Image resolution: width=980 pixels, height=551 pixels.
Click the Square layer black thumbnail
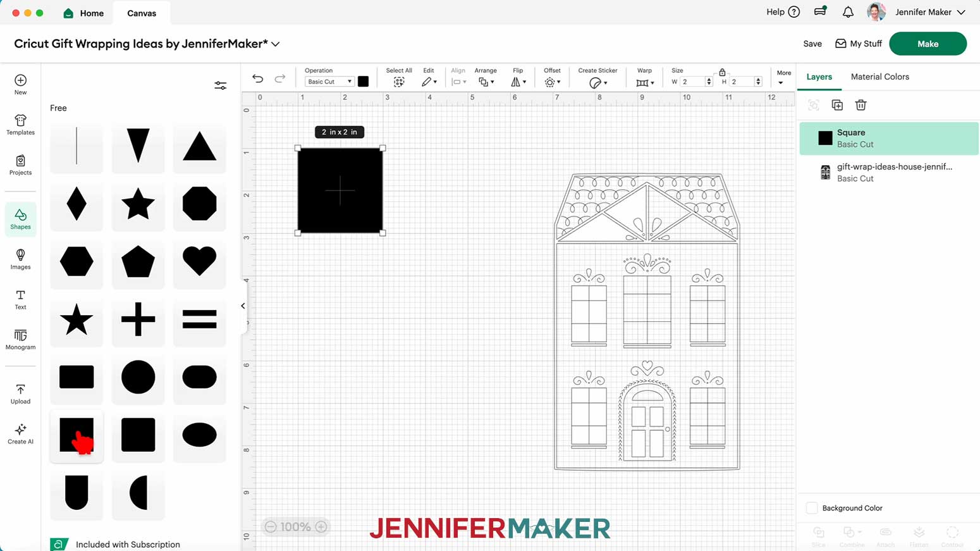point(825,138)
